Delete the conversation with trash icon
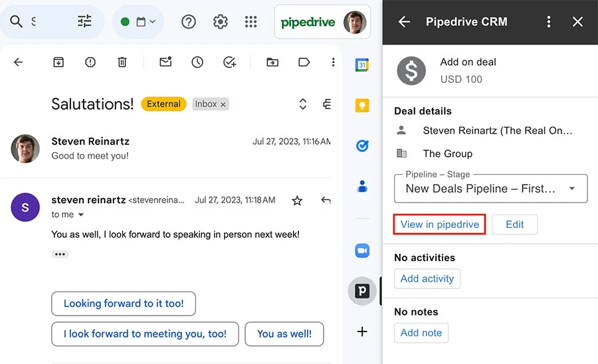598x364 pixels. pyautogui.click(x=122, y=62)
